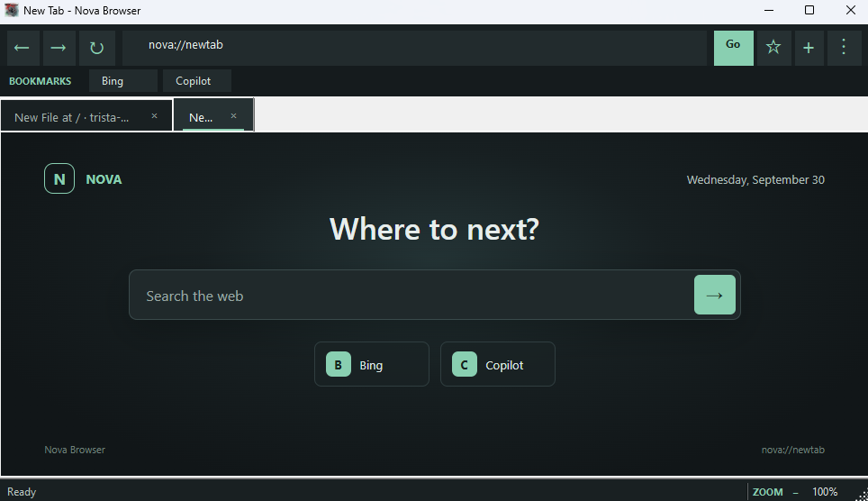The image size is (868, 501).
Task: Go forward with the right arrow button
Action: (x=59, y=49)
